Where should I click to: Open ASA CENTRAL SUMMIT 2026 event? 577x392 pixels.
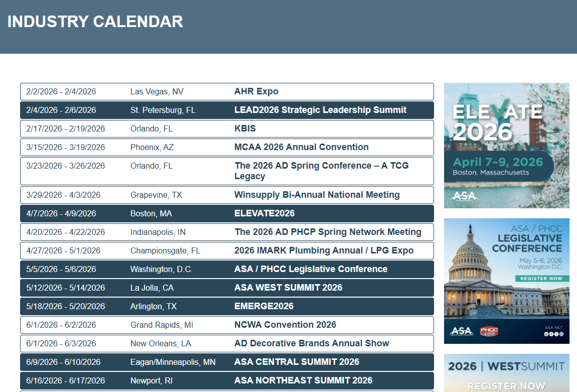pyautogui.click(x=297, y=362)
